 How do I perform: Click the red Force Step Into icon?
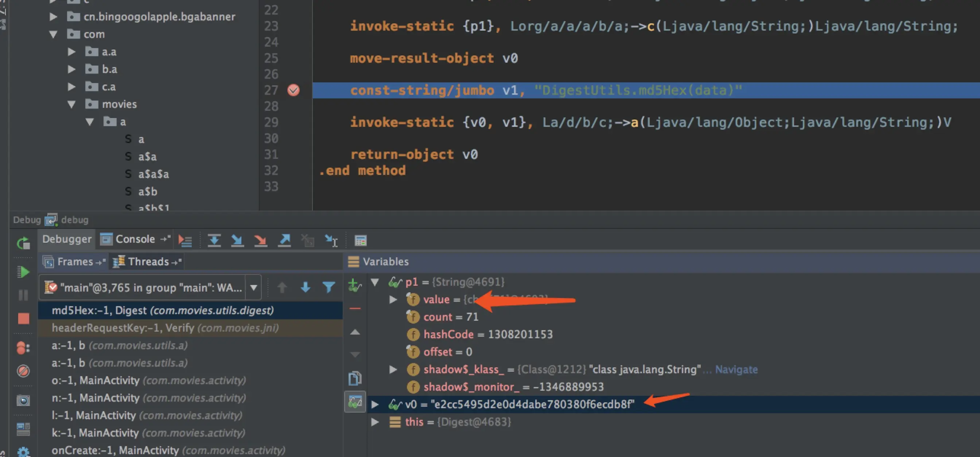[261, 240]
